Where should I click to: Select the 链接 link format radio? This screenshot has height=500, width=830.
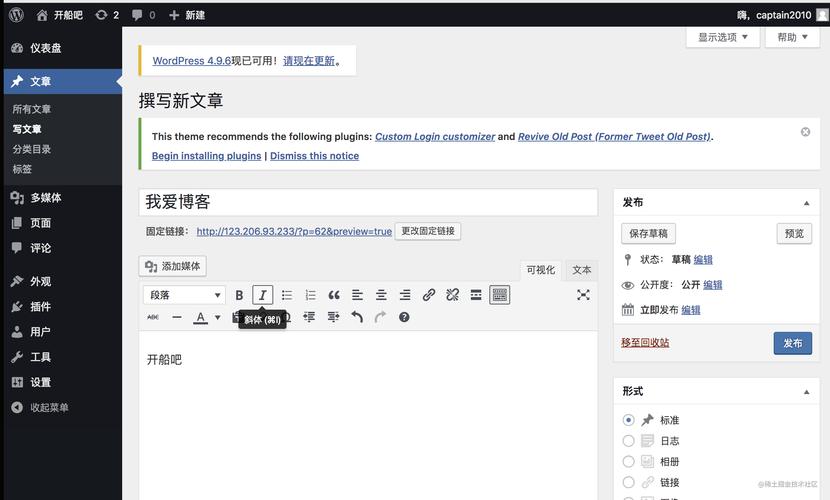628,482
